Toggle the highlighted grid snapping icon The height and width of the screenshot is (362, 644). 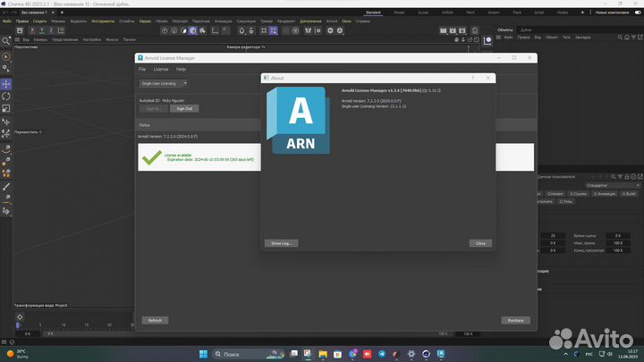click(x=273, y=30)
